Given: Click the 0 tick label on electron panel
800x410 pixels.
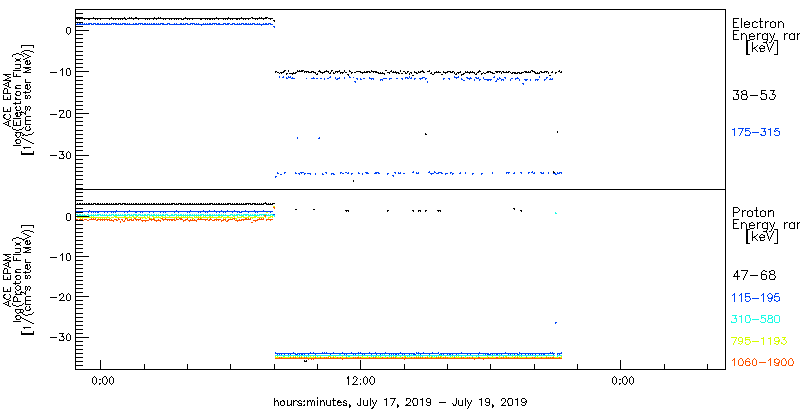Looking at the screenshot, I should [67, 30].
